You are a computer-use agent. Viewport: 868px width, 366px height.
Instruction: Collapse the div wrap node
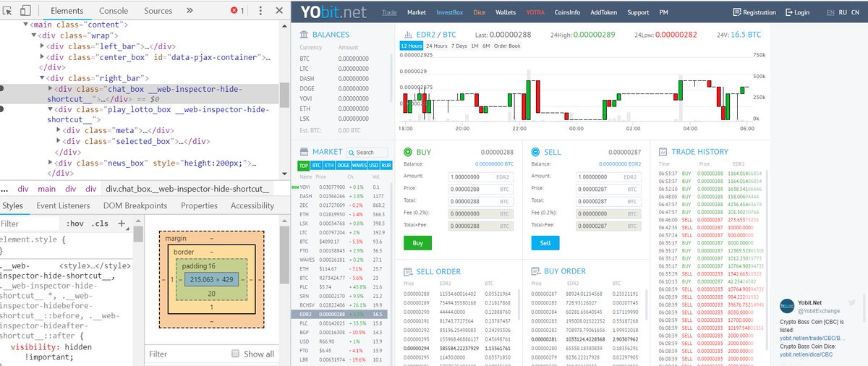[x=35, y=35]
